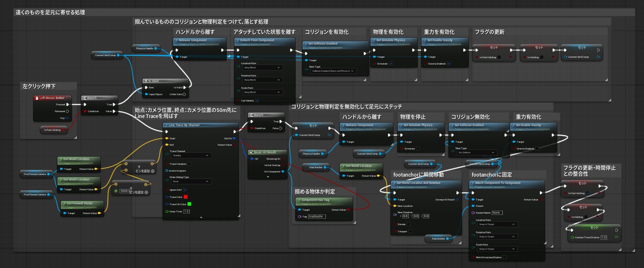Open the Draw Debug Type dropdown
Viewport: 644px width, 268px height.
coord(191,181)
